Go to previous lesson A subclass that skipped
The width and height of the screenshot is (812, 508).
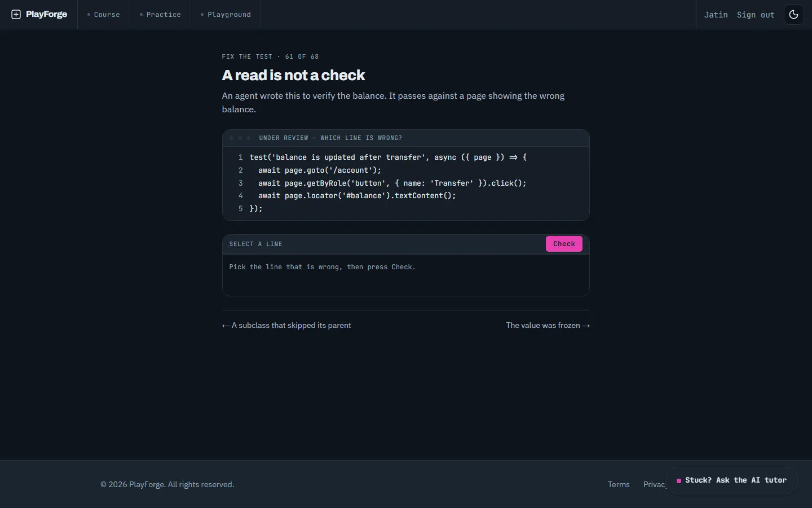pos(286,325)
